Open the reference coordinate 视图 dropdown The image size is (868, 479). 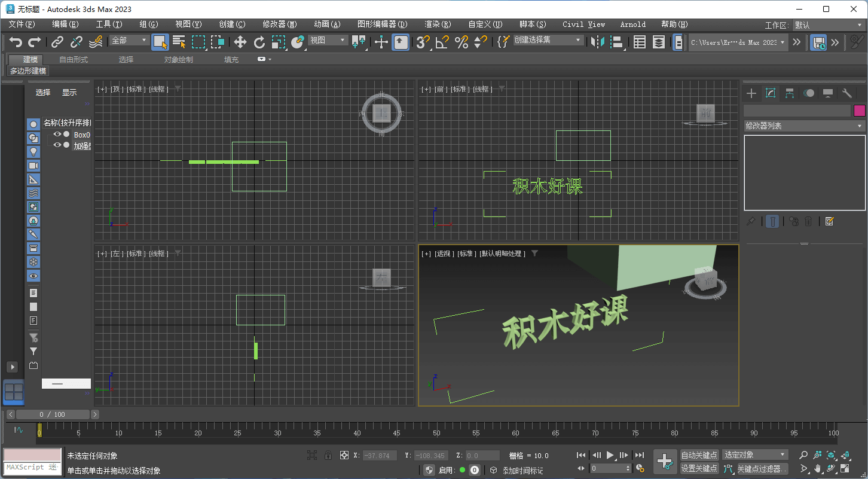328,40
